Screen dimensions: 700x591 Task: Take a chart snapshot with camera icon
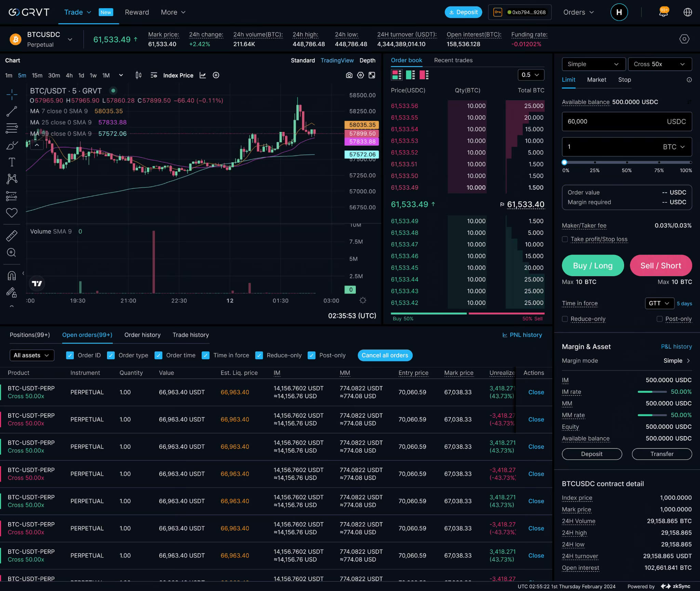point(349,75)
